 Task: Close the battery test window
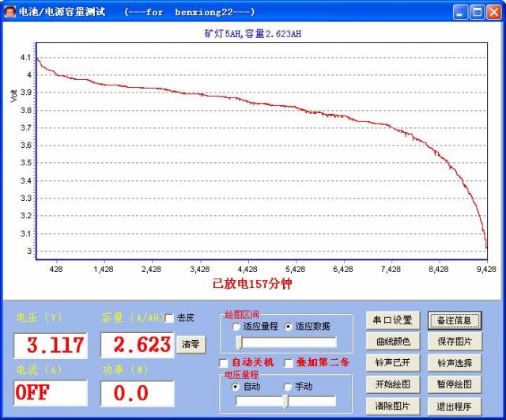pos(494,13)
